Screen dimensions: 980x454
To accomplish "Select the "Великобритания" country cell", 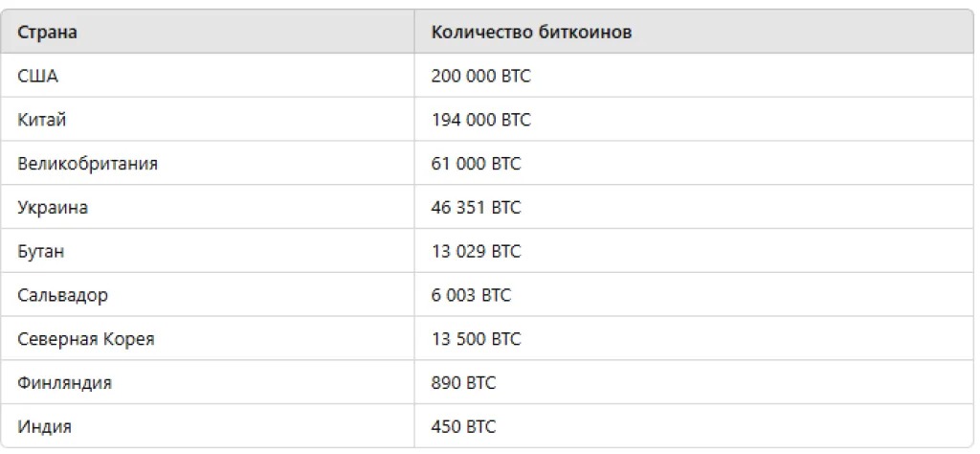I will [x=88, y=164].
